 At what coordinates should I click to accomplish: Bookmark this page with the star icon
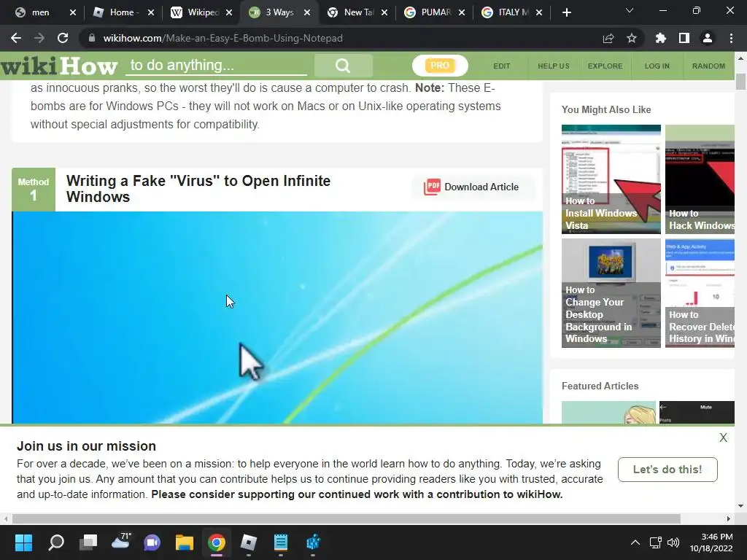[x=632, y=38]
